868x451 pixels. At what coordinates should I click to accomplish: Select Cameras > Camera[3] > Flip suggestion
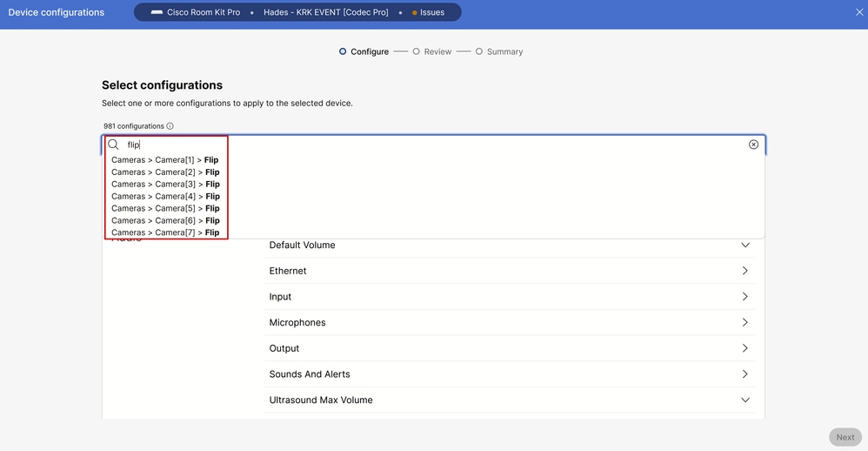point(165,185)
